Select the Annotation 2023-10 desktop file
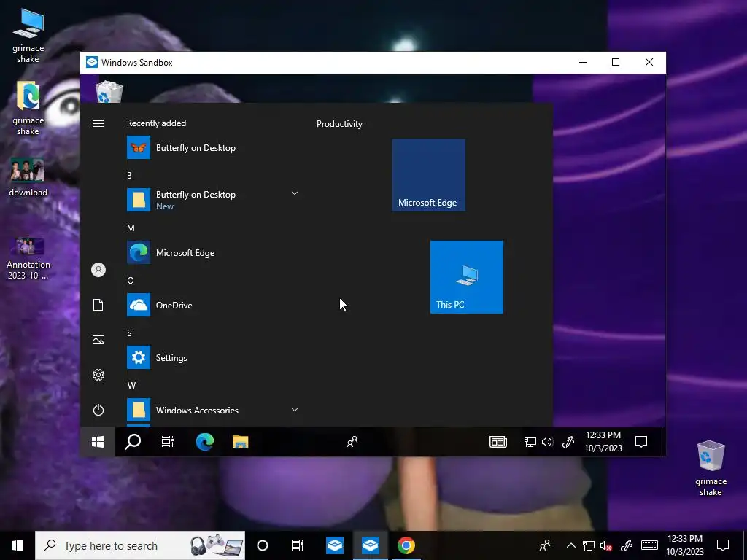This screenshot has width=747, height=560. 28,258
